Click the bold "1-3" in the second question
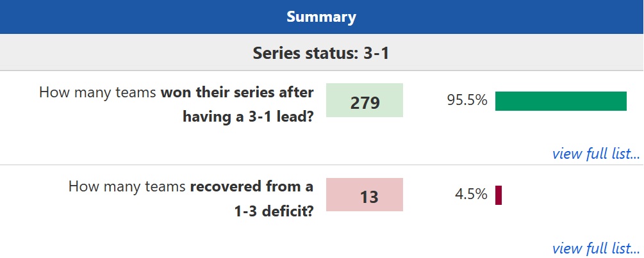644x258 pixels. [x=245, y=211]
